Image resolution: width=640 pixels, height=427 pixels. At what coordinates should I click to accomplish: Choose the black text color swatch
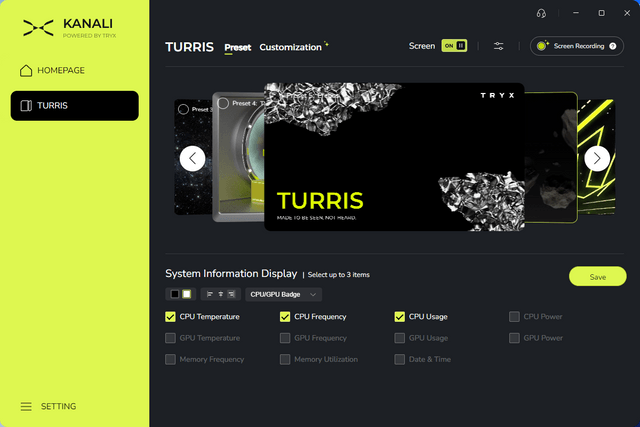[175, 294]
